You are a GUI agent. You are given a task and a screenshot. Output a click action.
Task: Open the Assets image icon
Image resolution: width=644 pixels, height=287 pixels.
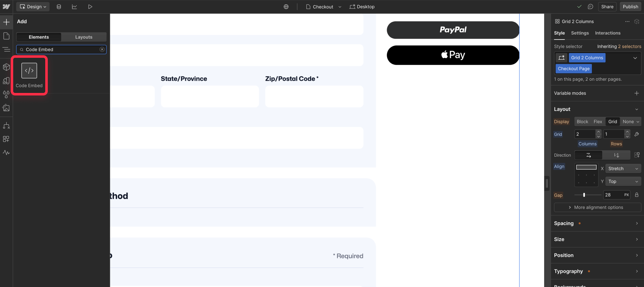6,108
